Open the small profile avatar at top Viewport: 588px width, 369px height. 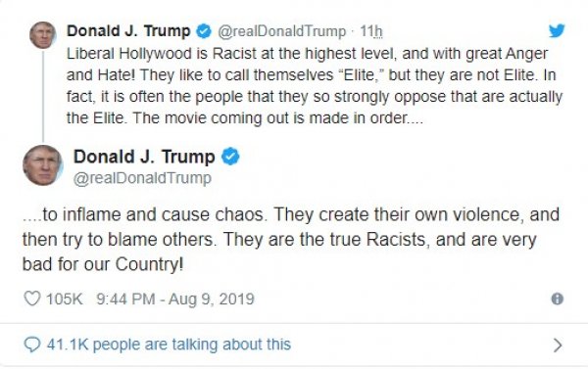tap(43, 35)
